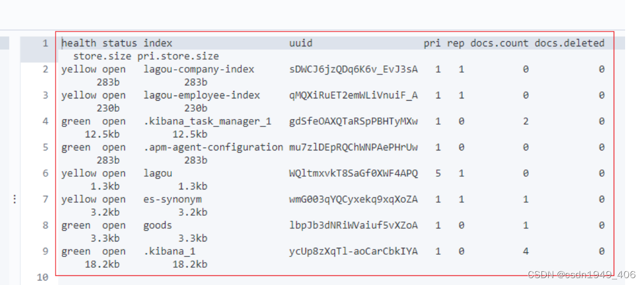Click 'green' health in the goods row

point(76,225)
